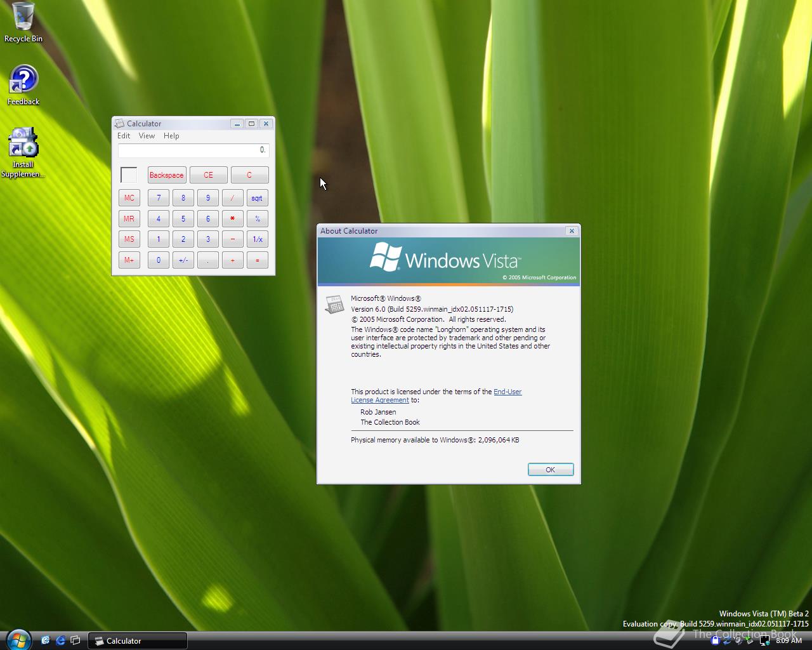The height and width of the screenshot is (650, 812).
Task: Click the digit 2 key
Action: [183, 239]
